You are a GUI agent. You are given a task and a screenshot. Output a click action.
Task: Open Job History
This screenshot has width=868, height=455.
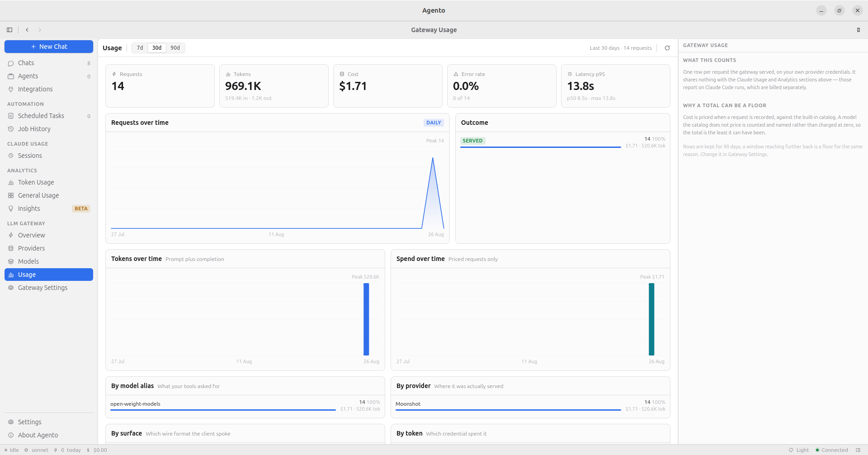pos(49,129)
